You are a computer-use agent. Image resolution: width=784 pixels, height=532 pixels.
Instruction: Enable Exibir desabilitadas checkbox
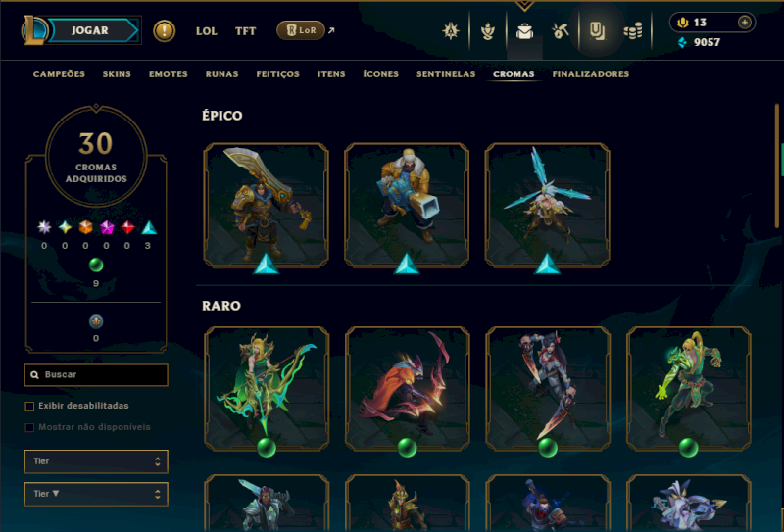29,406
